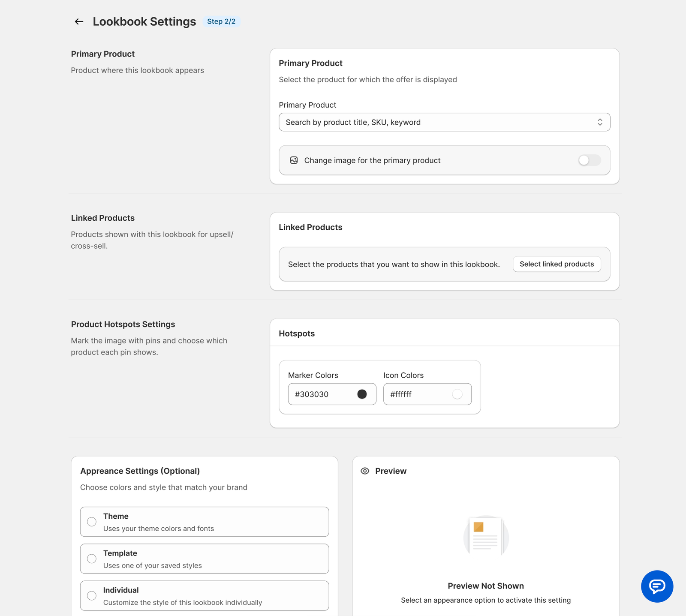Click the Preview Not Shown heading

tap(485, 586)
